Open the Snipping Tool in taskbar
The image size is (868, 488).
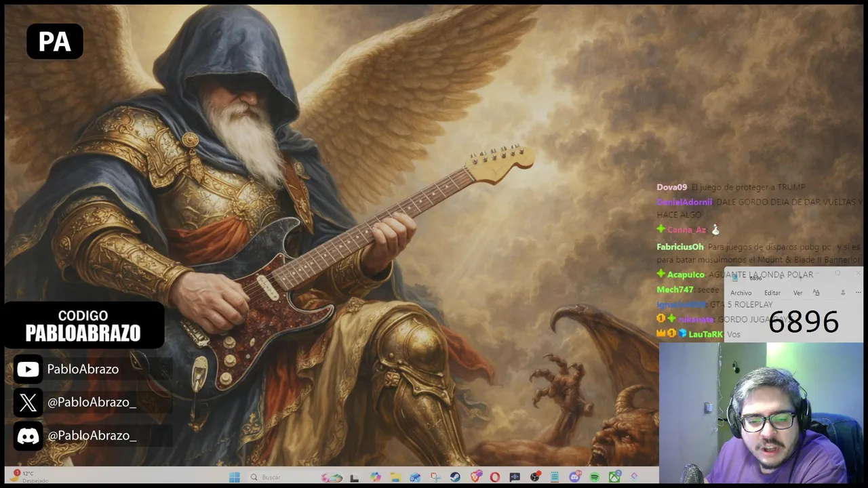pos(435,477)
